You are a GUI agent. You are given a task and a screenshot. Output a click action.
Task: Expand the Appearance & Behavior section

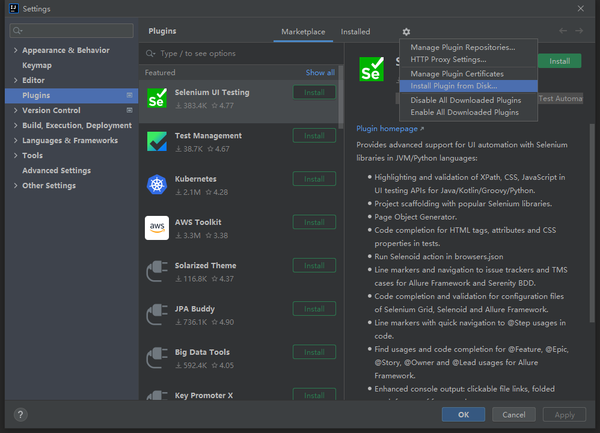point(15,50)
